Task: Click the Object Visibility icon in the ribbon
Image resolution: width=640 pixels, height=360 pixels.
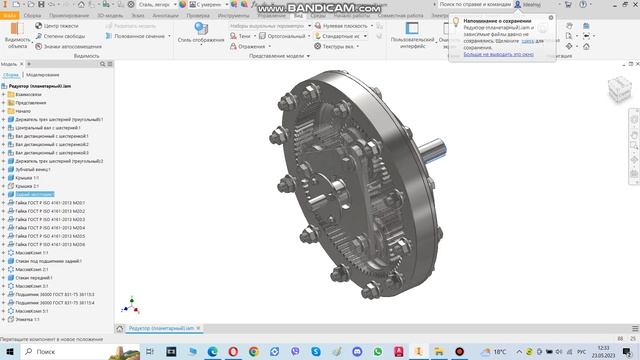Action: (x=17, y=29)
